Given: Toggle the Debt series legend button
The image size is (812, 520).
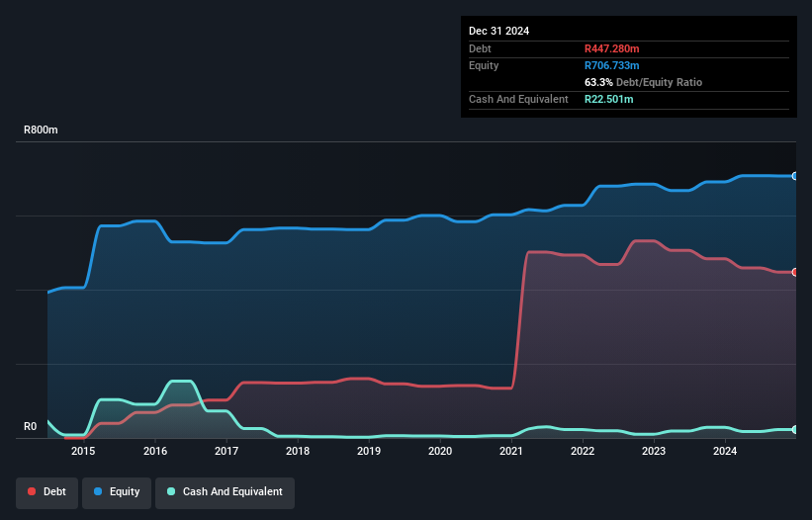Looking at the screenshot, I should pos(46,492).
